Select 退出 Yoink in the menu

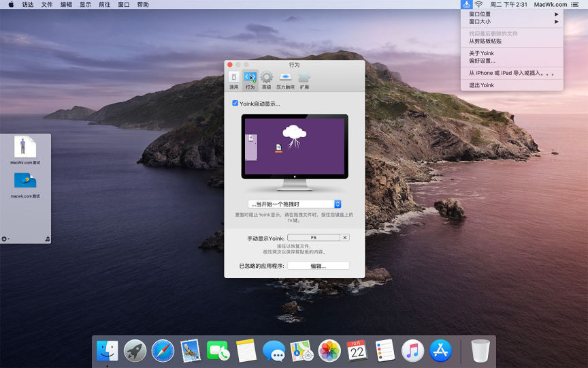481,85
